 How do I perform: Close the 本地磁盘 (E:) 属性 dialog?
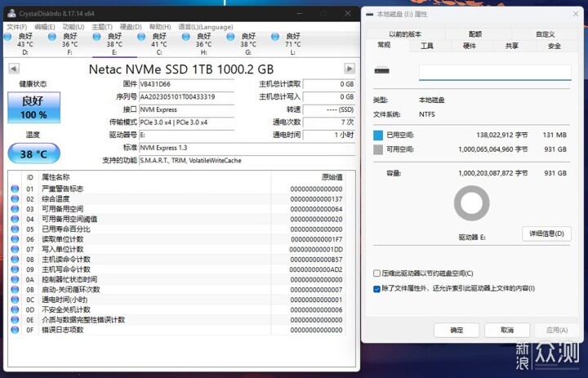[x=576, y=14]
